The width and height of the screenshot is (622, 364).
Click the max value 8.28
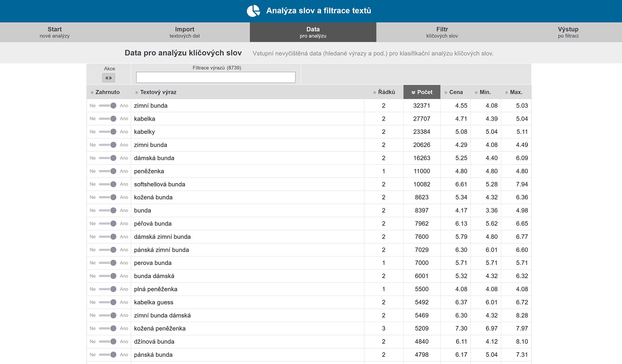click(x=522, y=315)
